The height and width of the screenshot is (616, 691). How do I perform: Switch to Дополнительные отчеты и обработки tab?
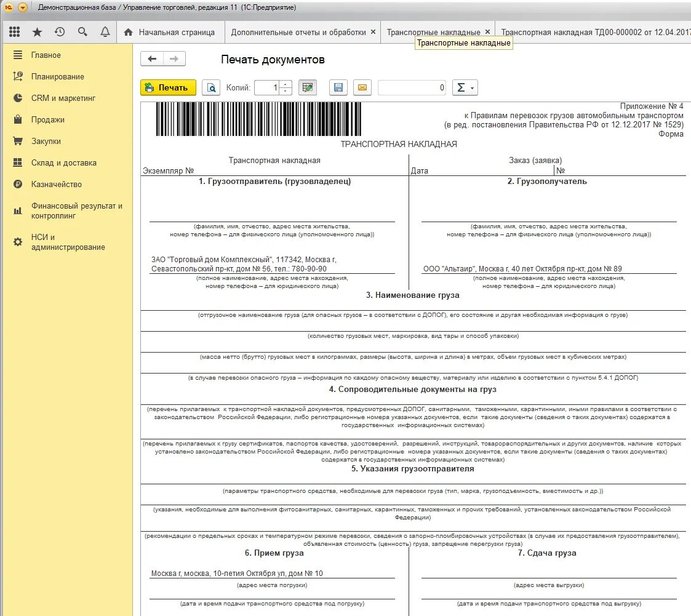(298, 32)
